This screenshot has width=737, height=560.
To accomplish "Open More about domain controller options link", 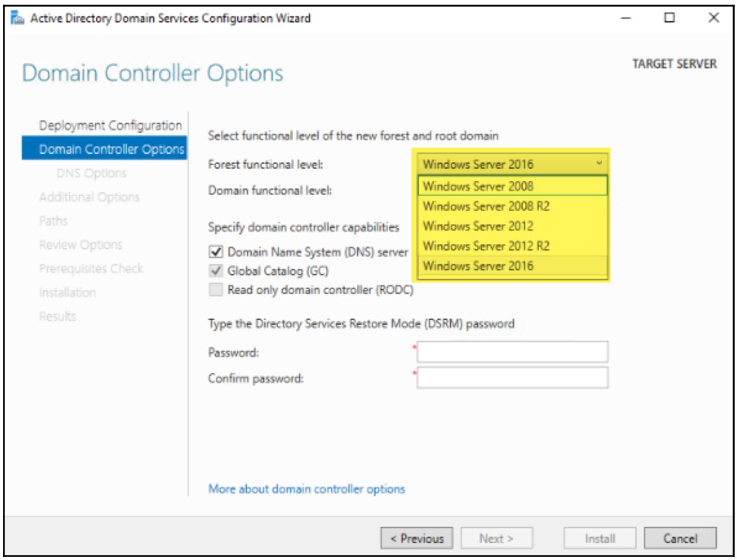I will point(306,489).
